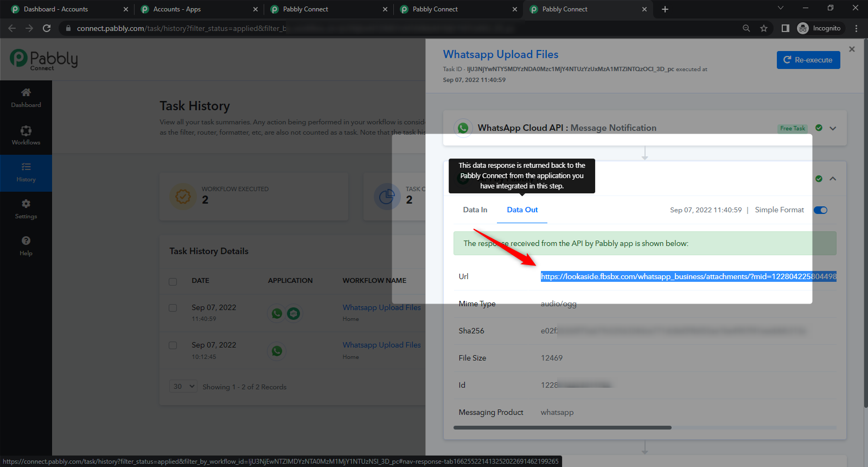Open Workflows in the sidebar
Image resolution: width=868 pixels, height=467 pixels.
26,136
